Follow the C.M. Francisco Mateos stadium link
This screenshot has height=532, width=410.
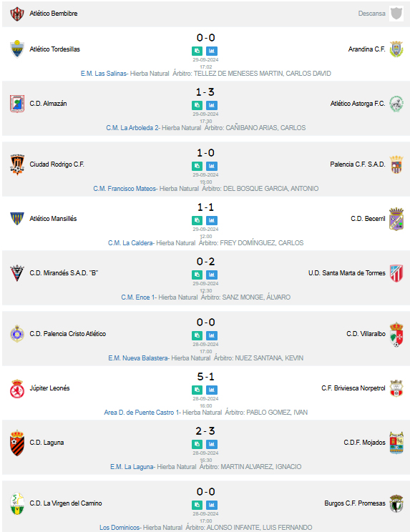tap(125, 188)
